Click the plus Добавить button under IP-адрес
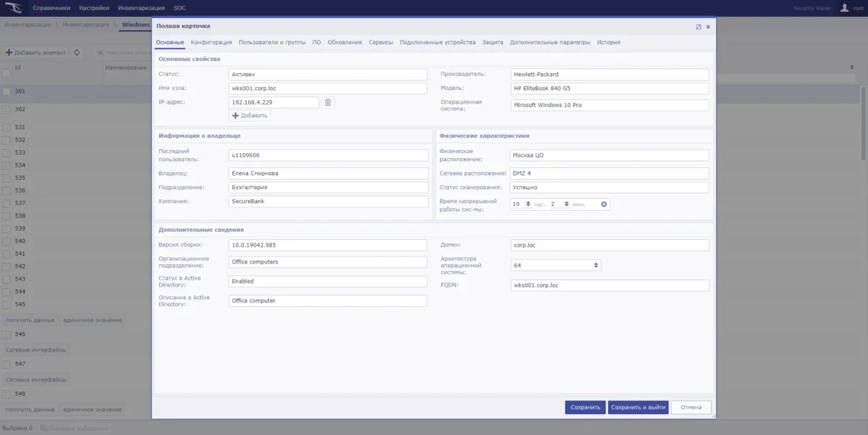The image size is (868, 435). [250, 116]
